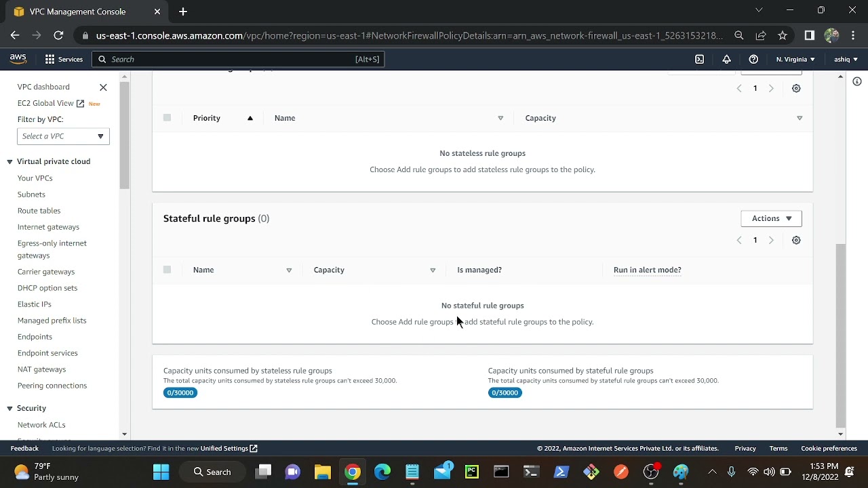Screen dimensions: 868x488
Task: Open stateful rule groups Actions dropdown
Action: (772, 218)
